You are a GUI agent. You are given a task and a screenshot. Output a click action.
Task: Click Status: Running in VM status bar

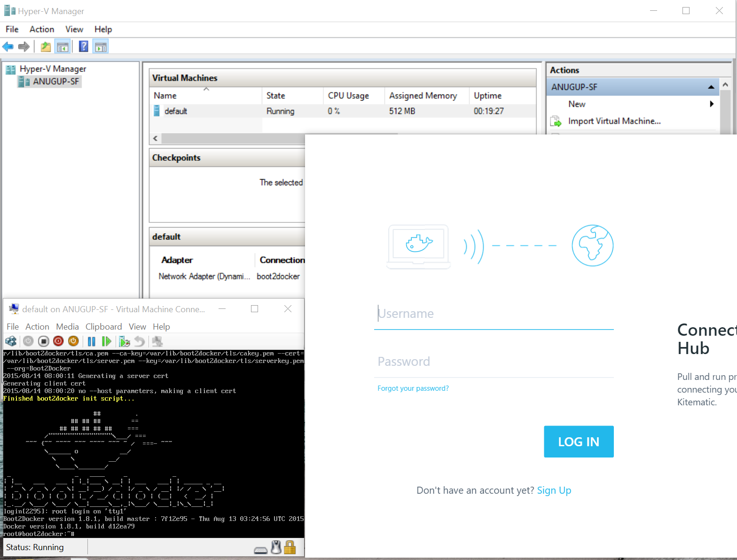tap(35, 547)
